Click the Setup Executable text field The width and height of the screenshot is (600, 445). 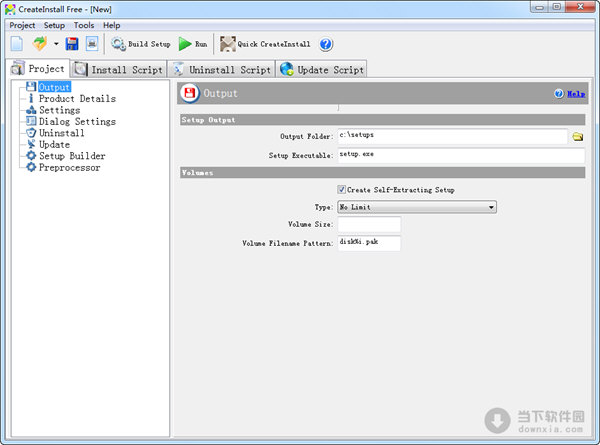click(461, 155)
